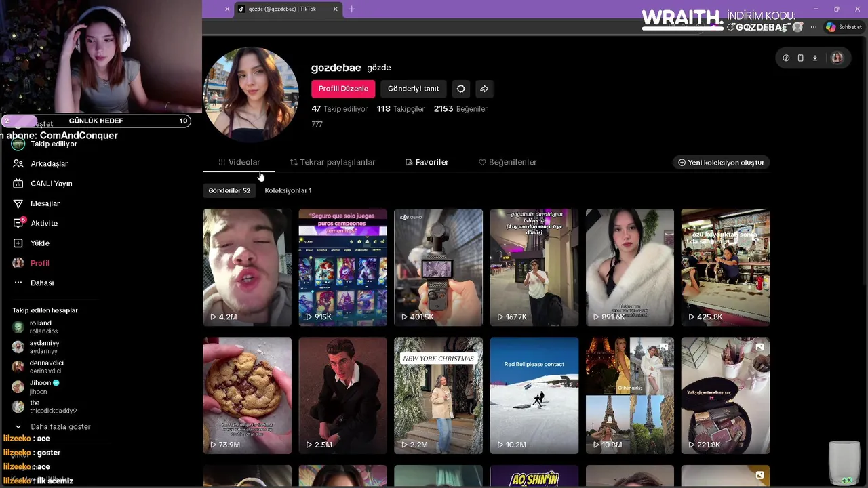Open a new browser tab with plus
The height and width of the screenshot is (488, 868).
(351, 9)
